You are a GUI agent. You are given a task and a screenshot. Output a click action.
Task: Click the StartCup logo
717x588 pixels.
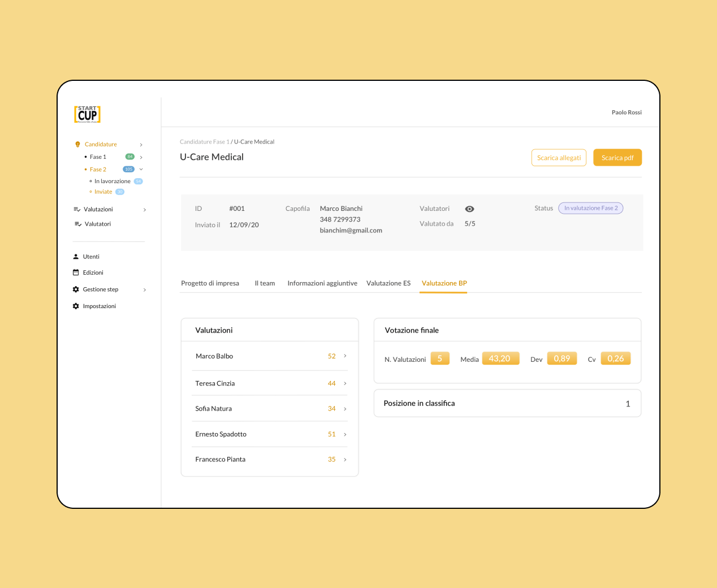pyautogui.click(x=88, y=114)
